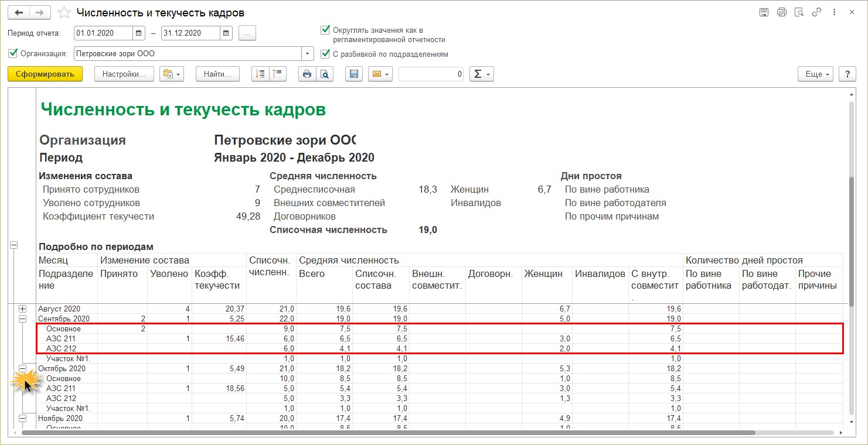Toggle the Организация checkbox
Image resolution: width=868 pixels, height=445 pixels.
click(13, 53)
